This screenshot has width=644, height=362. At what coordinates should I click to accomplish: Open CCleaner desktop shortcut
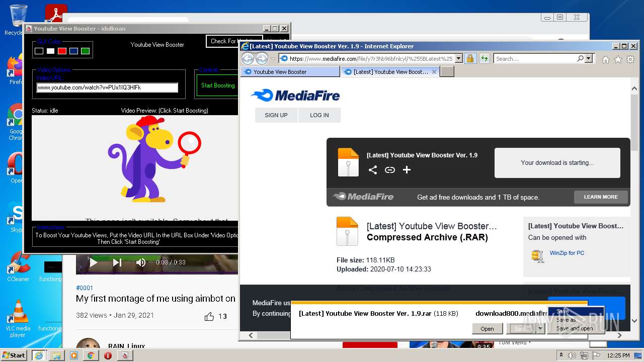18,266
